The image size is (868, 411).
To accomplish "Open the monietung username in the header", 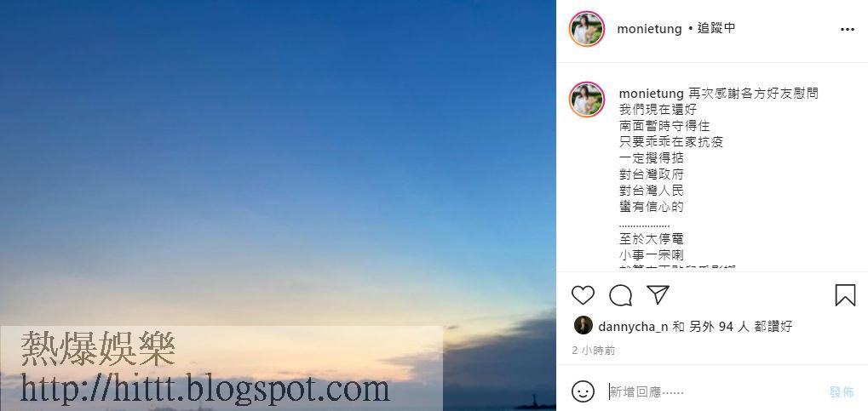I will coord(649,29).
